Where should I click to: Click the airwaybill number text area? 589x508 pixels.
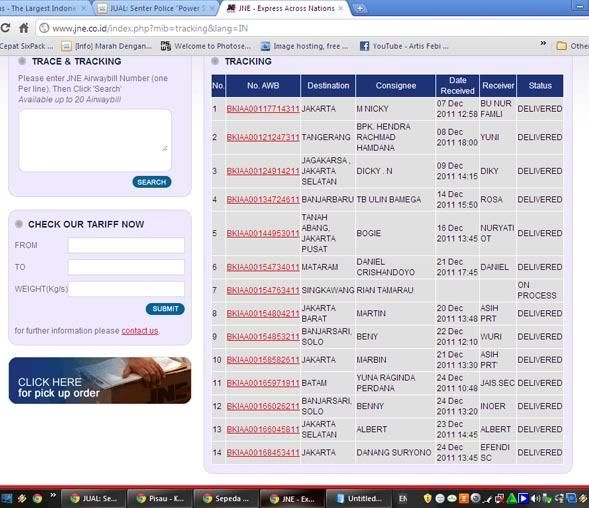point(95,140)
